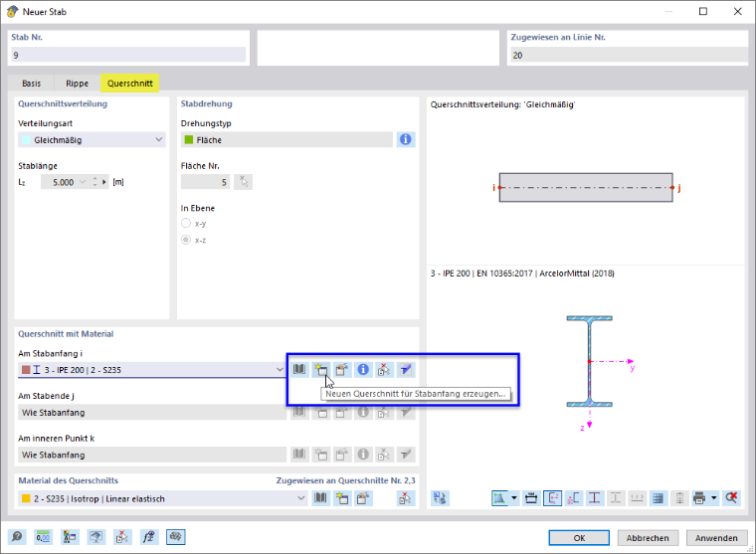
Task: Click the Abbrechen button
Action: tap(648, 538)
